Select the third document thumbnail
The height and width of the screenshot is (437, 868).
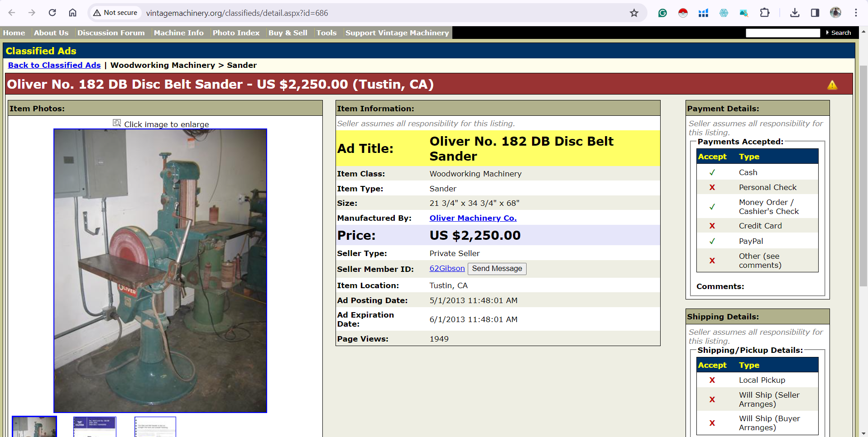tap(155, 427)
